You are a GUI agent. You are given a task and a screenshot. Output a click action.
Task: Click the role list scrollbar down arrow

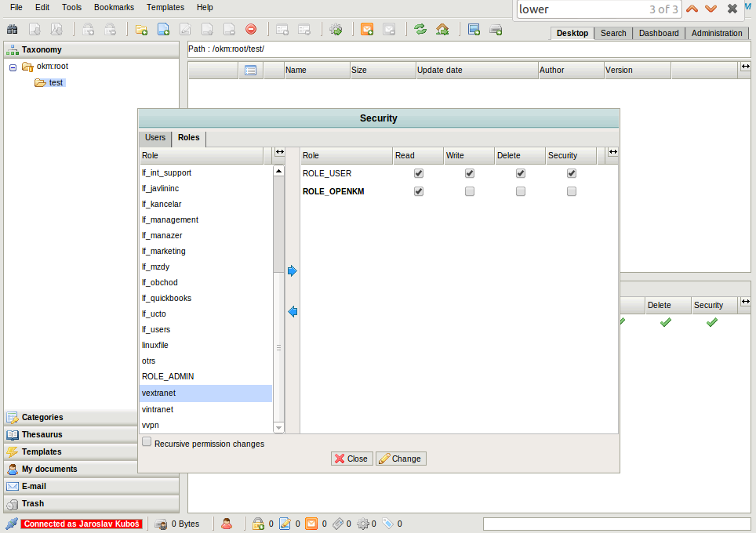click(x=278, y=427)
